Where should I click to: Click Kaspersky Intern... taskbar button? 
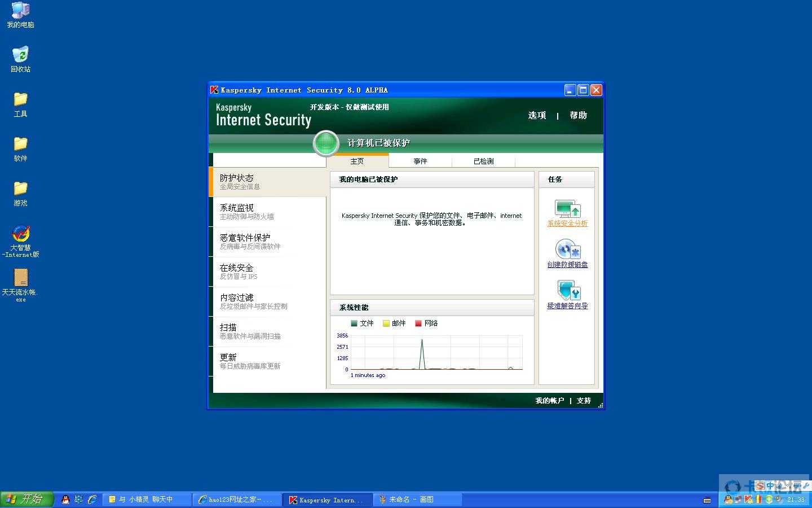point(327,500)
